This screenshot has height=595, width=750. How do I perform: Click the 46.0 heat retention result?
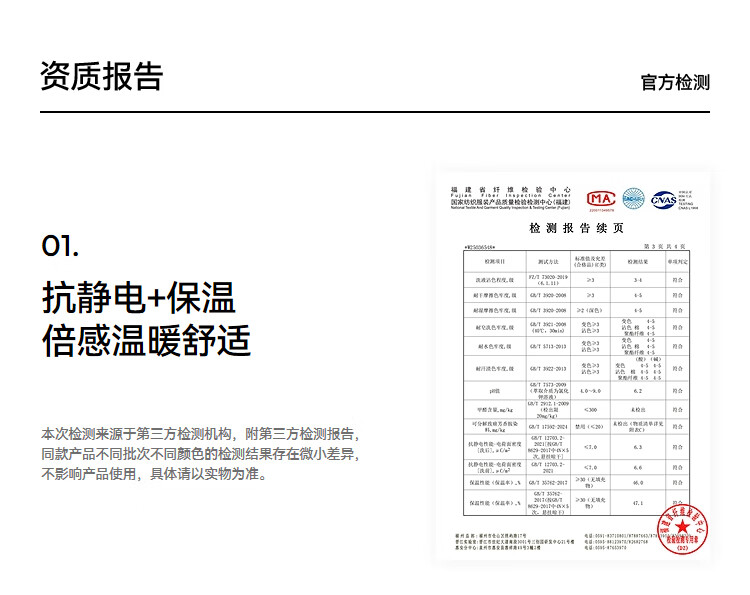pos(638,483)
